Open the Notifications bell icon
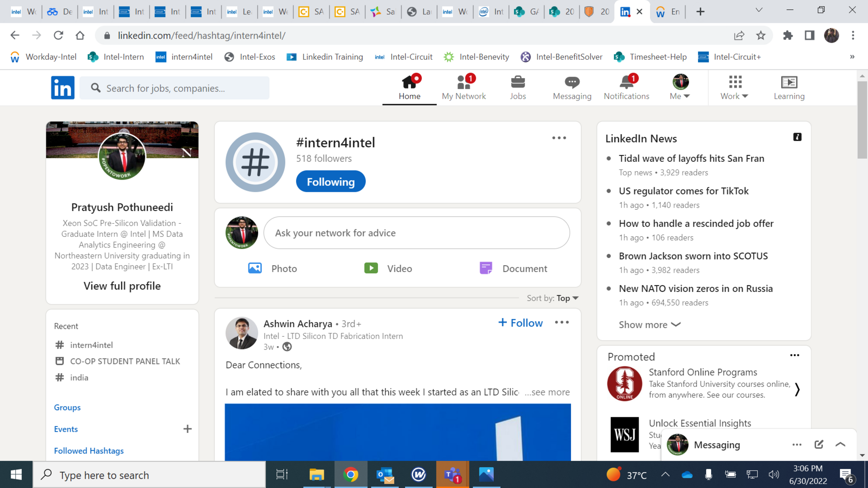Viewport: 868px width, 488px height. (626, 82)
